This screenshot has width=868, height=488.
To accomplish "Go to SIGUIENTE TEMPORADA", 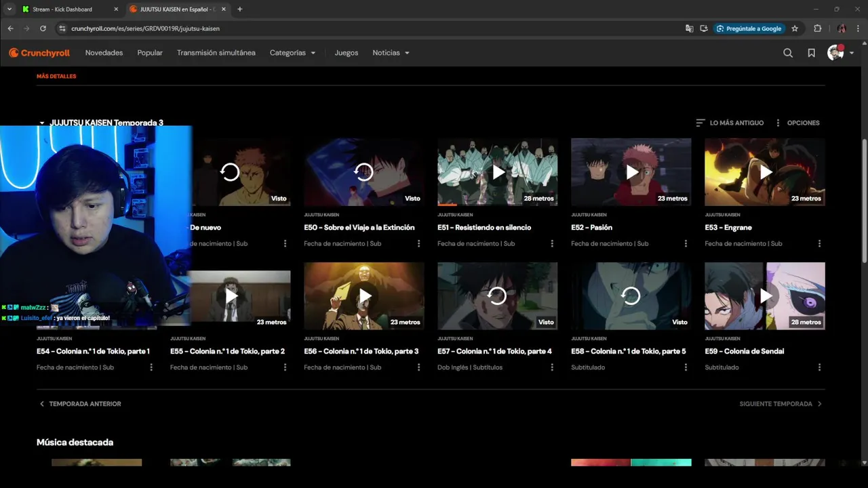I will [x=781, y=404].
